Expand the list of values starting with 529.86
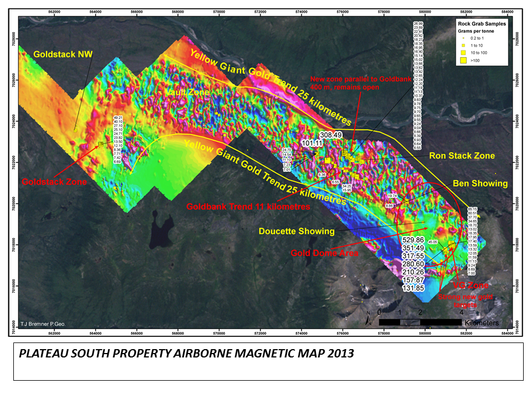 tap(413, 241)
